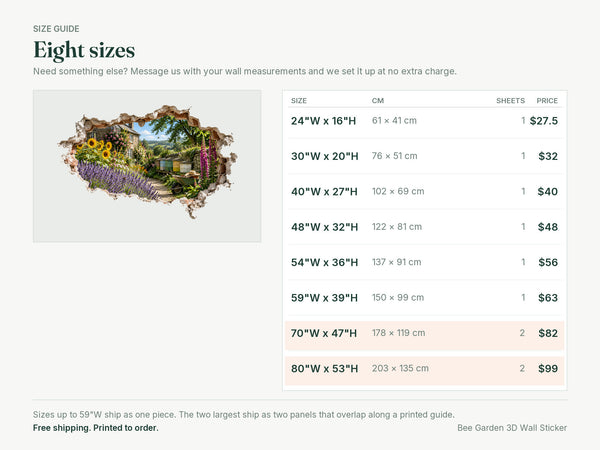Image resolution: width=600 pixels, height=450 pixels.
Task: Choose the 40"W x 27"H size option
Action: tap(425, 191)
